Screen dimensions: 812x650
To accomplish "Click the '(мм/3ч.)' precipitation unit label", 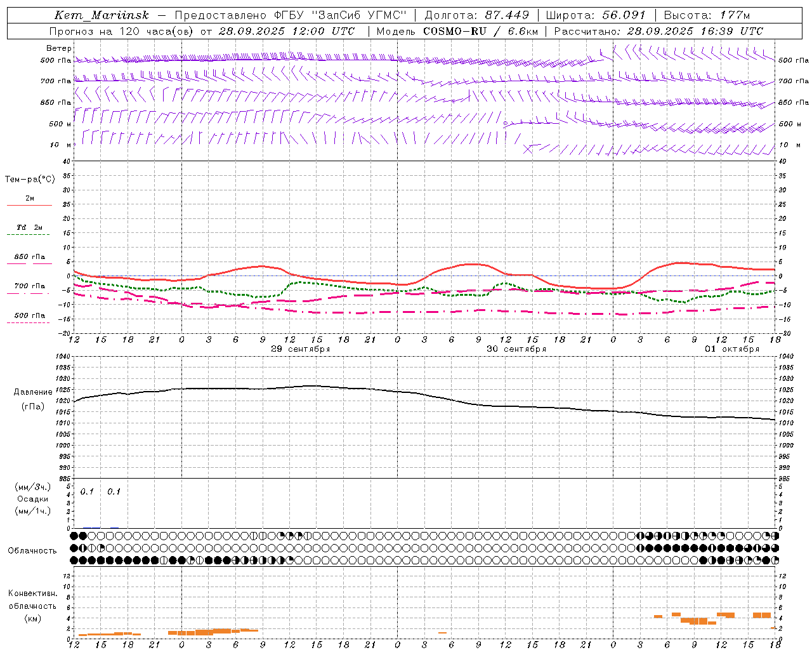I will (32, 487).
